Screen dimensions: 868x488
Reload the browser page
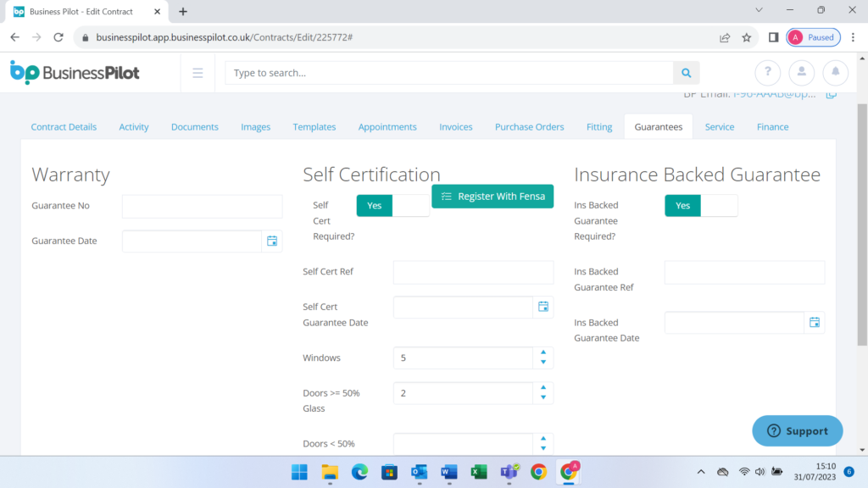[x=58, y=37]
